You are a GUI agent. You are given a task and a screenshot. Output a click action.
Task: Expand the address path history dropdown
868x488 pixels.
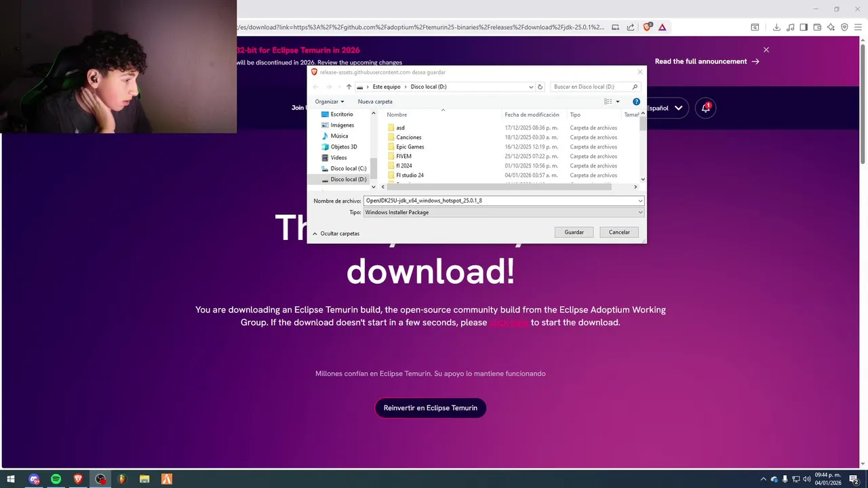tap(531, 87)
